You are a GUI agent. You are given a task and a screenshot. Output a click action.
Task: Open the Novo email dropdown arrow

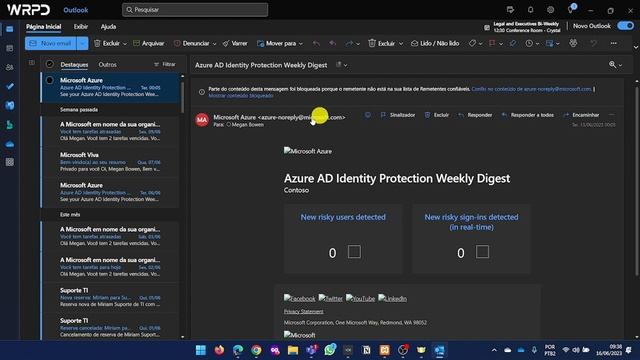tap(82, 43)
